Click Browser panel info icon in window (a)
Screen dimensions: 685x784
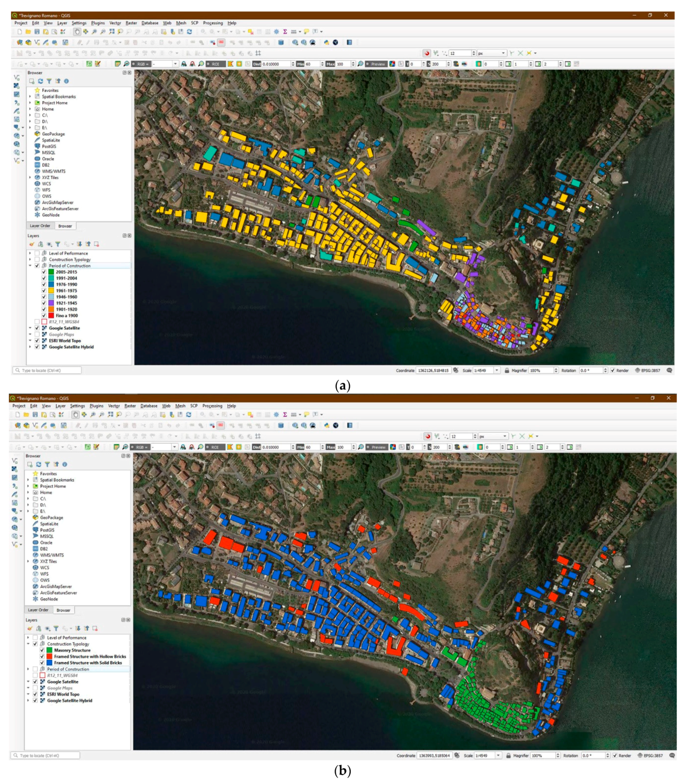[x=66, y=81]
